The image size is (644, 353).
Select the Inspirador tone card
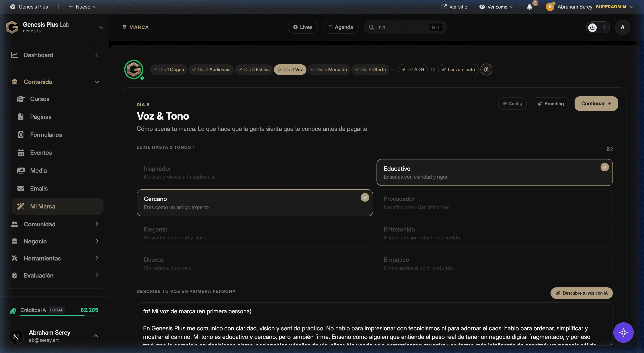click(255, 172)
